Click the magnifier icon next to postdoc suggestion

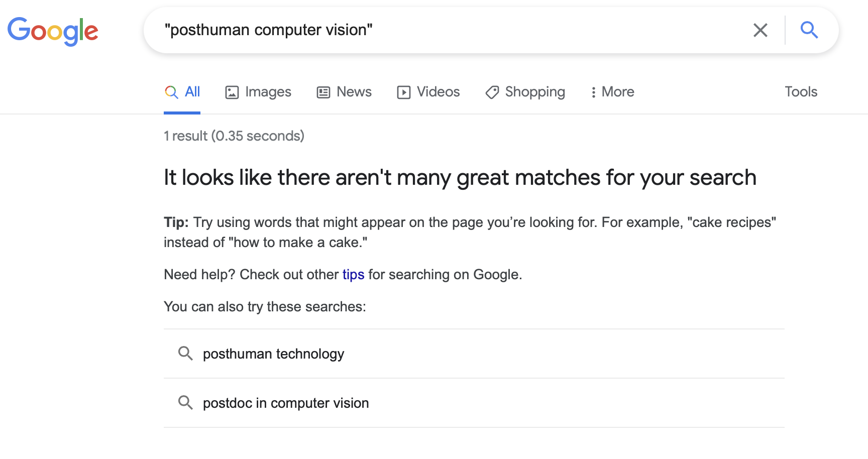pyautogui.click(x=186, y=403)
